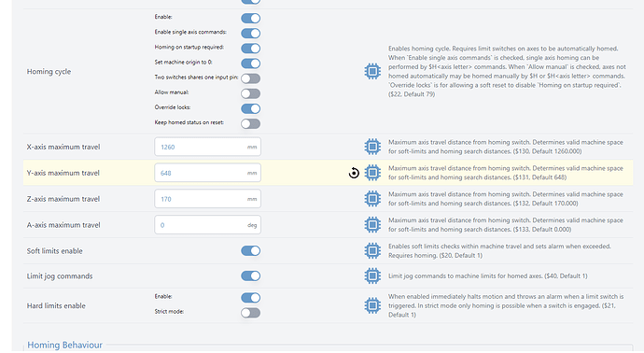Screen dimensions: 644x353
Task: Click the chip icon in Y-axis maximum travel row
Action: click(x=372, y=173)
